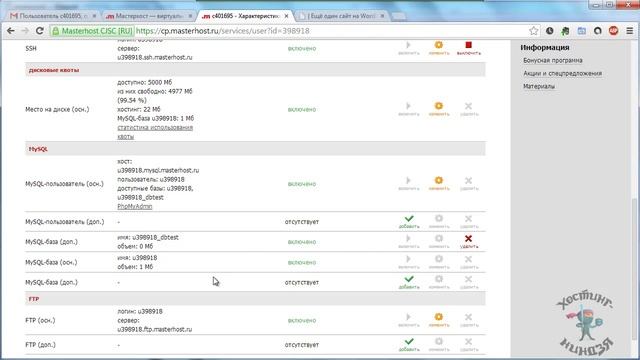Click the red stop icon in SSH row
Screen dimensions: 640x360
(468, 45)
